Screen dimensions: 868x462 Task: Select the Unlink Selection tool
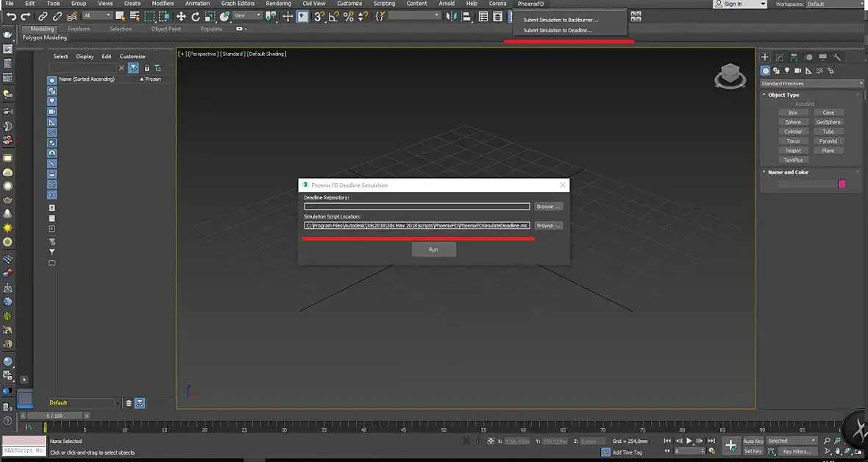click(x=57, y=17)
